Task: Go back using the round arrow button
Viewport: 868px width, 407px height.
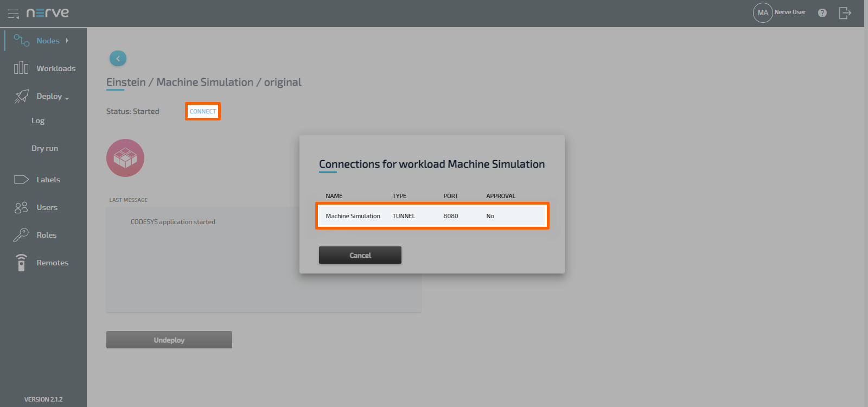Action: click(x=118, y=59)
